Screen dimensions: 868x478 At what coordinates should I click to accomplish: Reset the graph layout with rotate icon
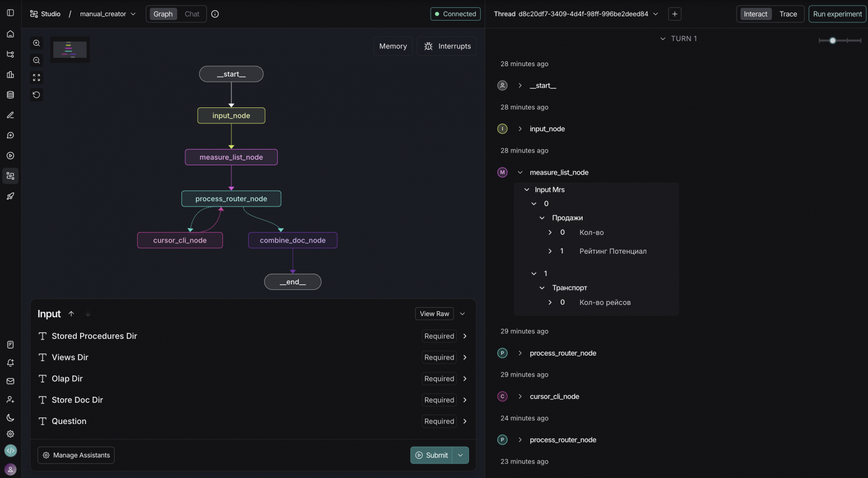point(37,95)
